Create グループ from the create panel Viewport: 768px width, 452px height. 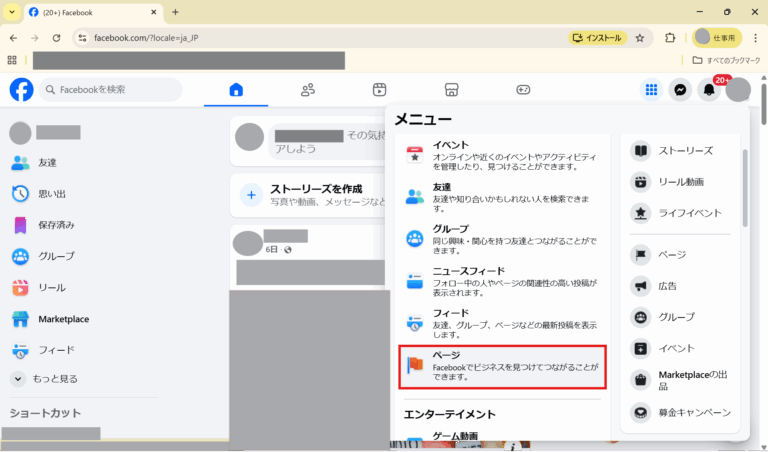680,317
